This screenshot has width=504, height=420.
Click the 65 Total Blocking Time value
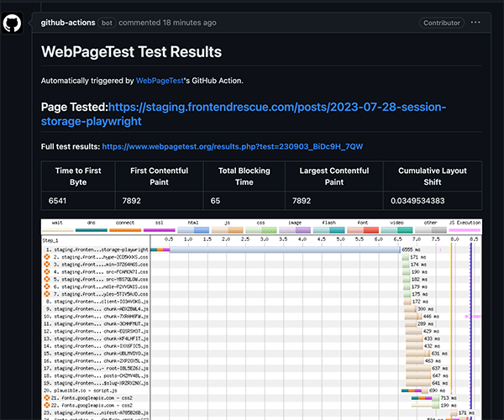[215, 201]
